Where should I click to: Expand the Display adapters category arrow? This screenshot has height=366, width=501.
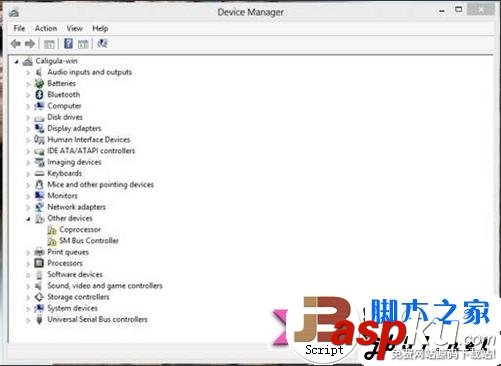coord(28,129)
